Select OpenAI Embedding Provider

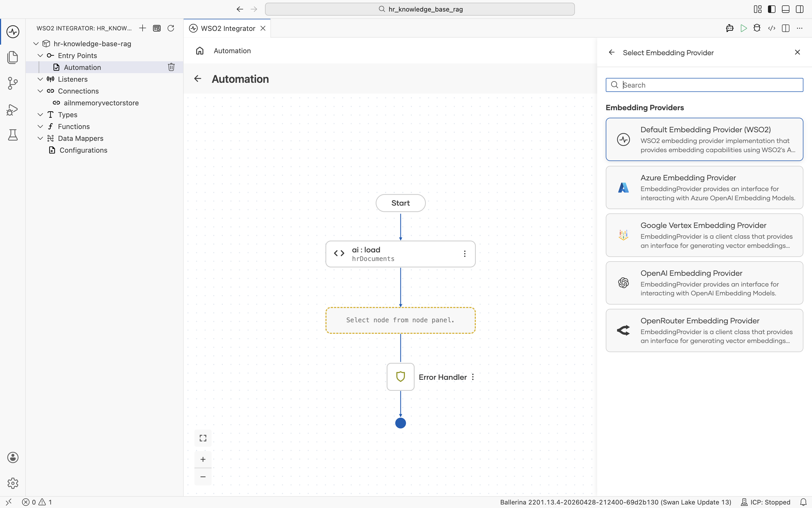click(x=704, y=283)
